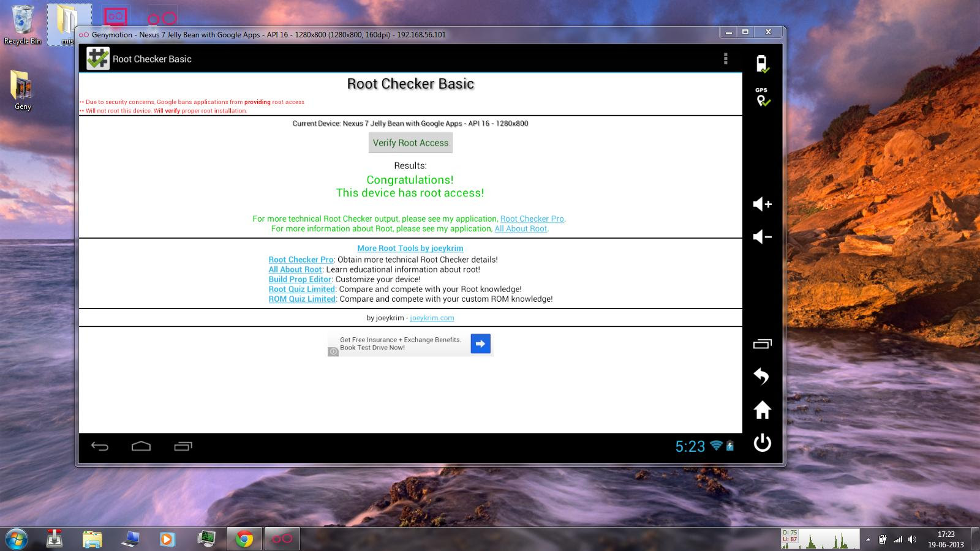Open the Genymotion GPS widget
This screenshot has width=980, height=551.
coord(762,97)
